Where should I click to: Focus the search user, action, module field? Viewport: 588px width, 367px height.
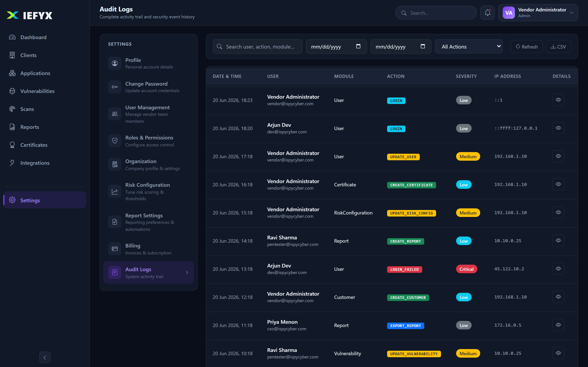pyautogui.click(x=257, y=46)
